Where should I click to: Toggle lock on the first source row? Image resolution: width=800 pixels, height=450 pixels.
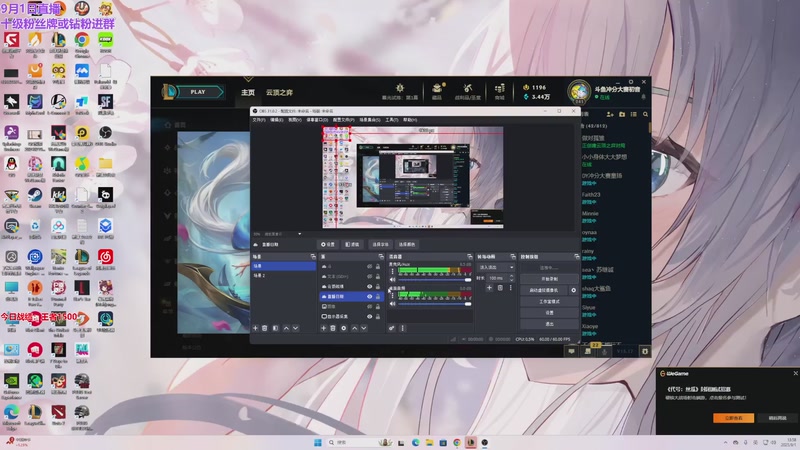tap(378, 266)
